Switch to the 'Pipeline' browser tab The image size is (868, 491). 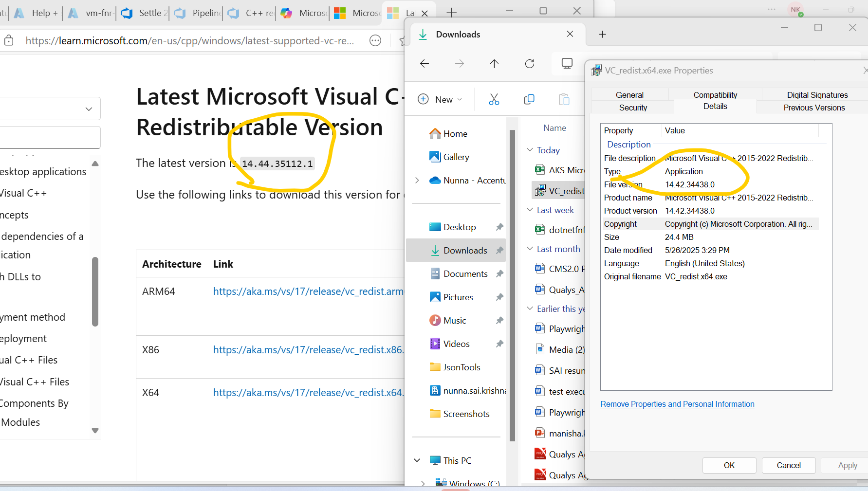197,13
